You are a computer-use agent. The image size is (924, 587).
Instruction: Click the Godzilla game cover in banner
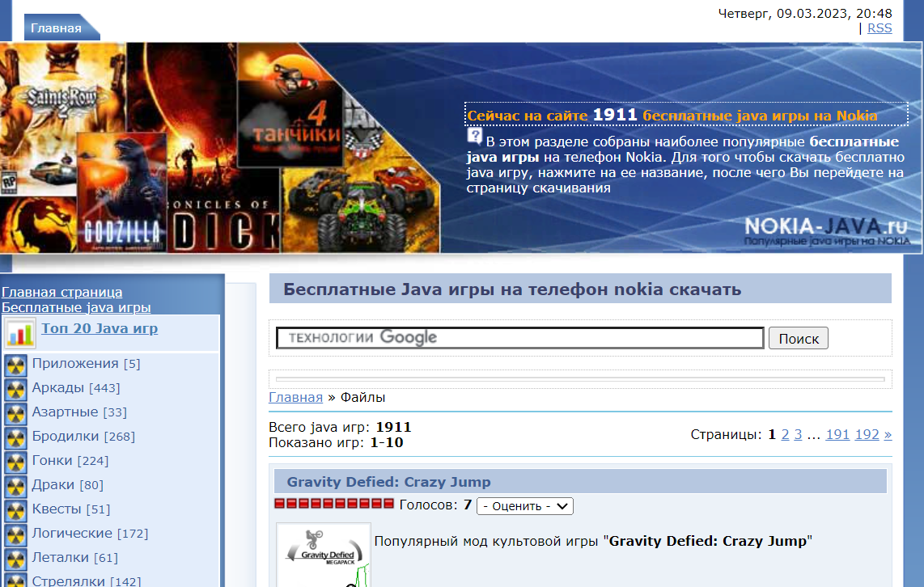[121, 193]
